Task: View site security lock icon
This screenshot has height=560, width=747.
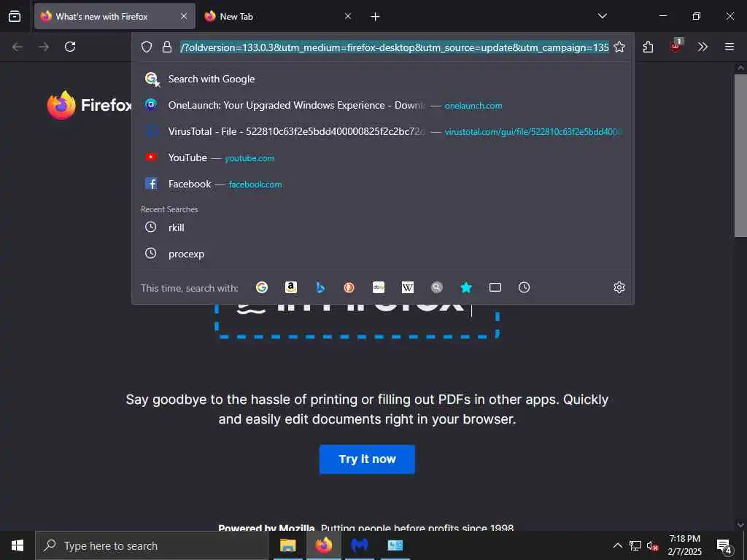Action: click(167, 47)
